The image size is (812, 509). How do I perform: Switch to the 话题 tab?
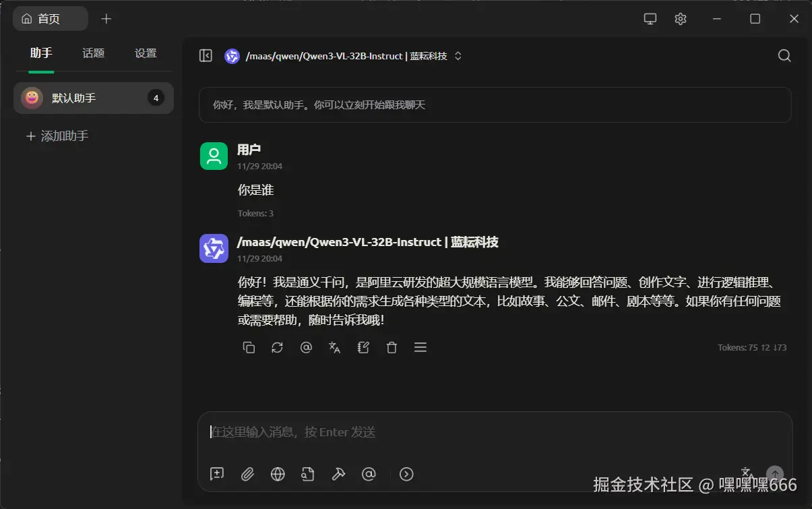pyautogui.click(x=93, y=53)
